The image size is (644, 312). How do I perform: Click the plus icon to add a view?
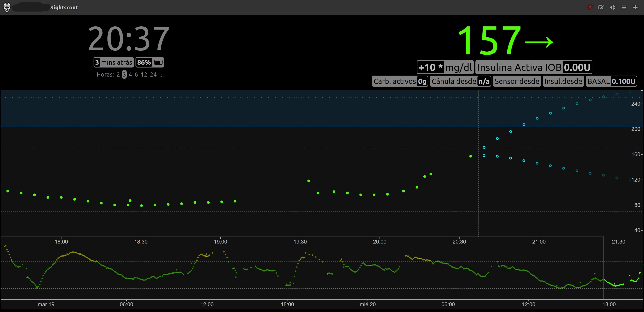point(635,7)
